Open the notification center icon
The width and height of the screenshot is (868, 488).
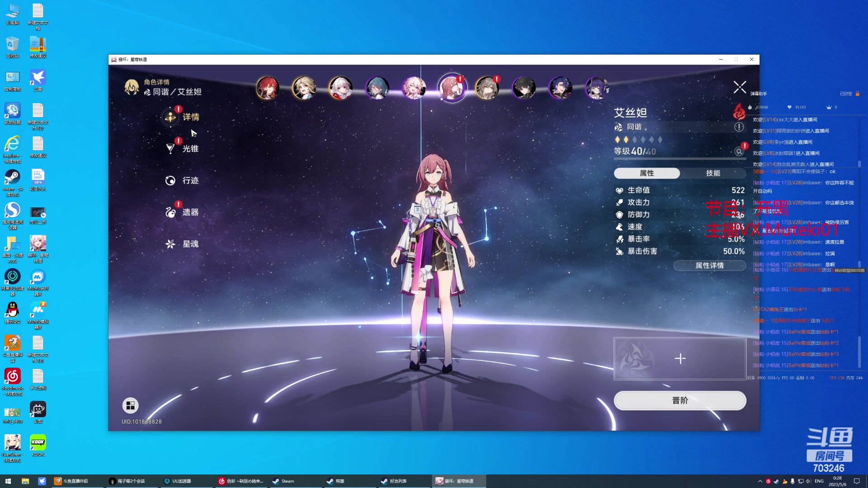pos(857,481)
